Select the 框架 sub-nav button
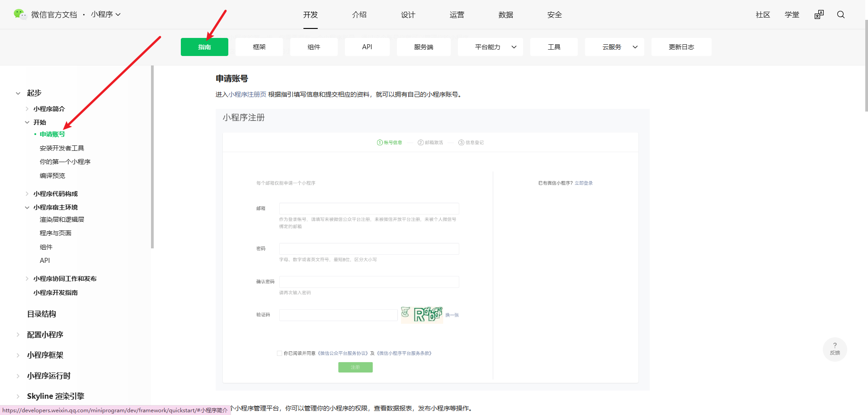The height and width of the screenshot is (415, 868). (x=259, y=47)
